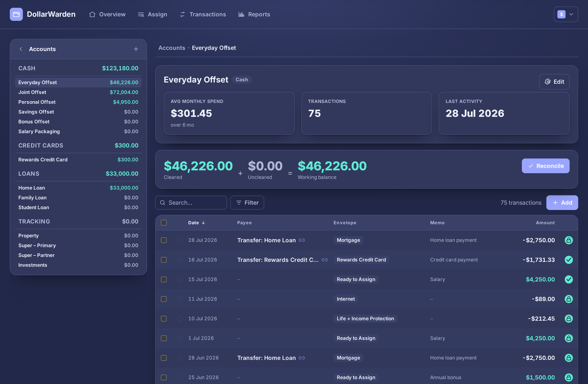The height and width of the screenshot is (384, 588).
Task: Click the Edit account button
Action: pyautogui.click(x=554, y=82)
